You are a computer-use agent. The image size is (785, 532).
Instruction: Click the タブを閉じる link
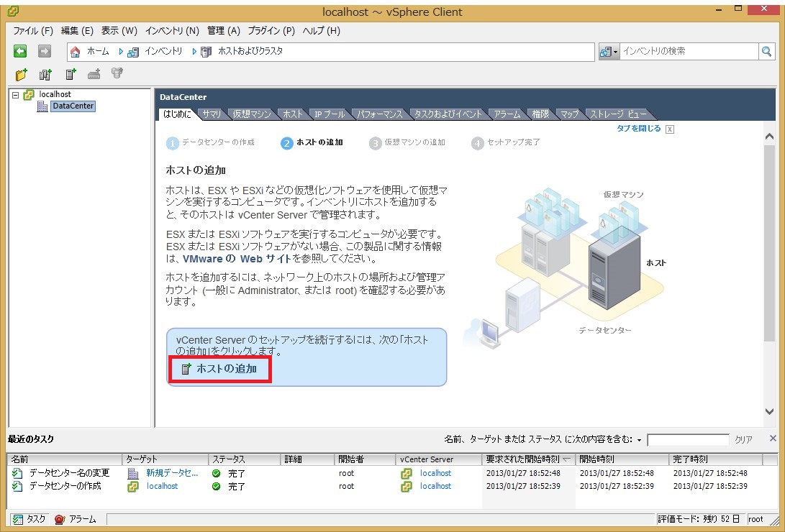[x=639, y=129]
